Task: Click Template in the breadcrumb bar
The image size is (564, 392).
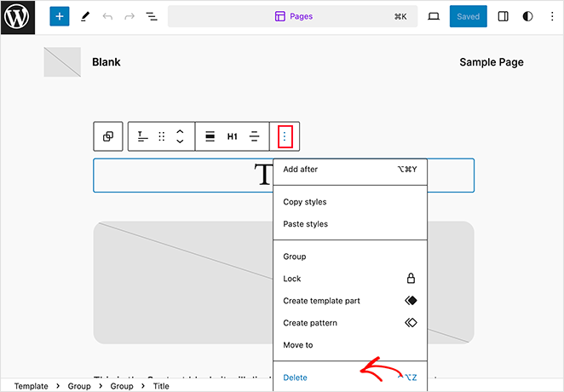Action: [x=31, y=386]
